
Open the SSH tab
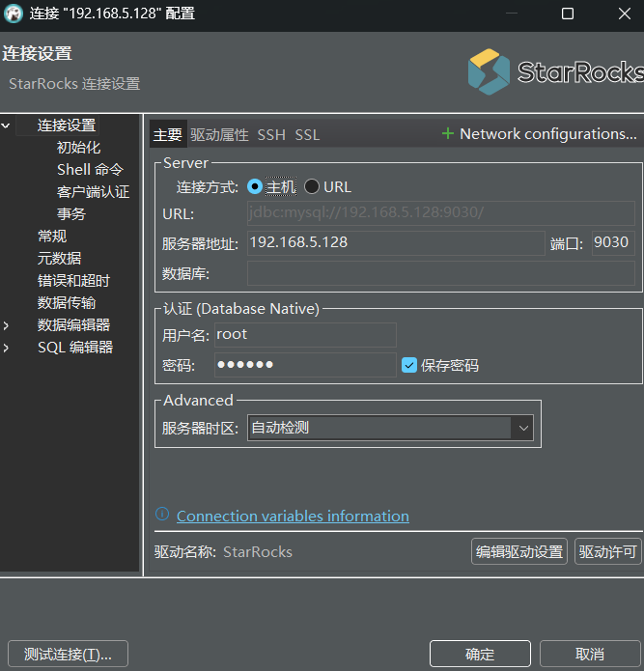[x=271, y=135]
